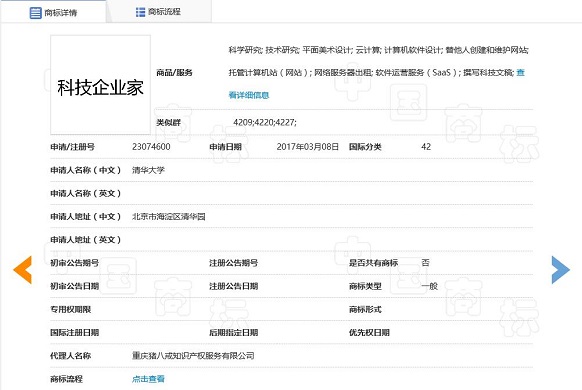
Task: Click the 商标类型 label
Action: pos(365,286)
